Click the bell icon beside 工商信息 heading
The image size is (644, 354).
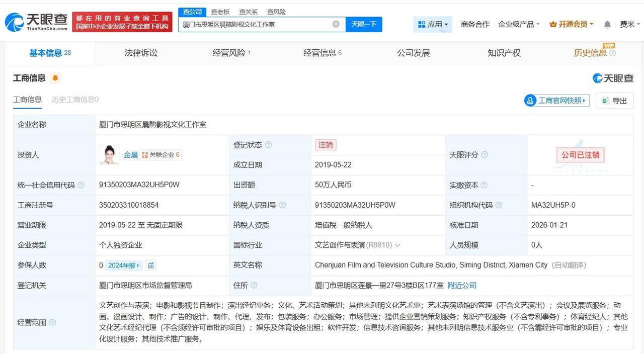tap(55, 78)
